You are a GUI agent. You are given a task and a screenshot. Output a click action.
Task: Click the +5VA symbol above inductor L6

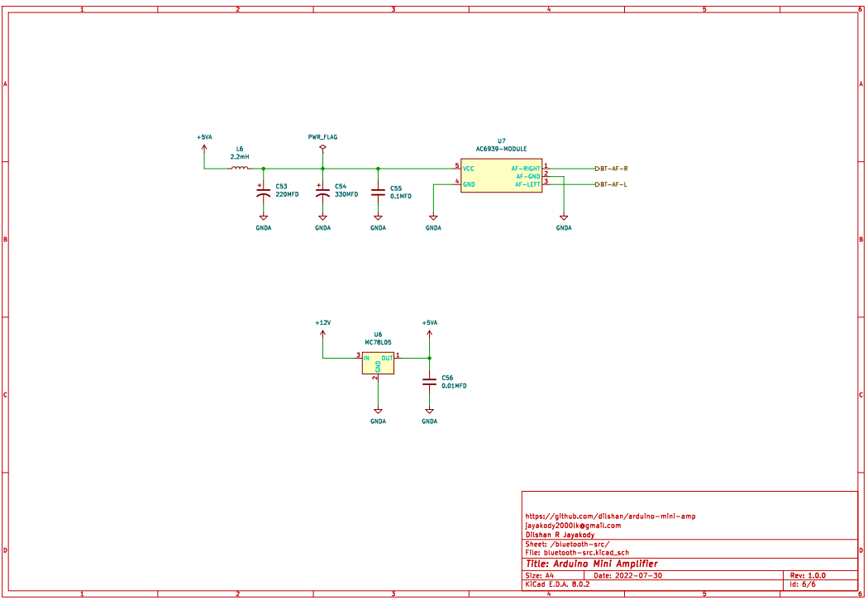click(x=204, y=148)
